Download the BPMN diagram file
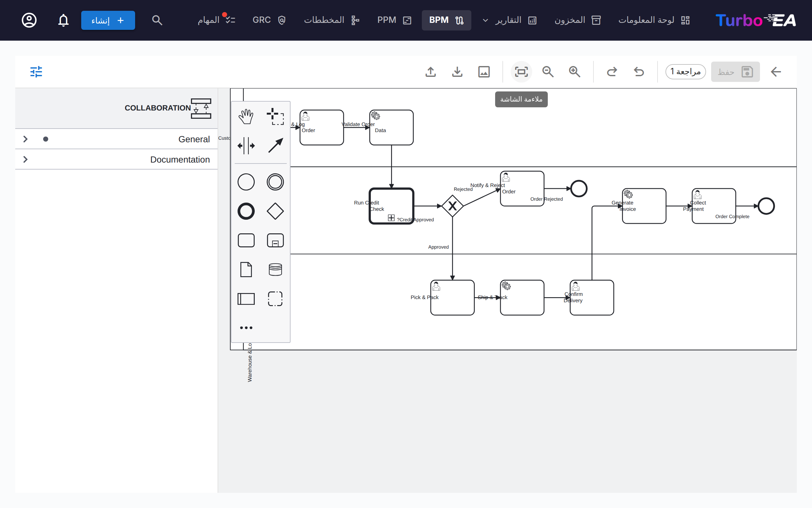Screen dimensions: 812x508 pos(457,71)
